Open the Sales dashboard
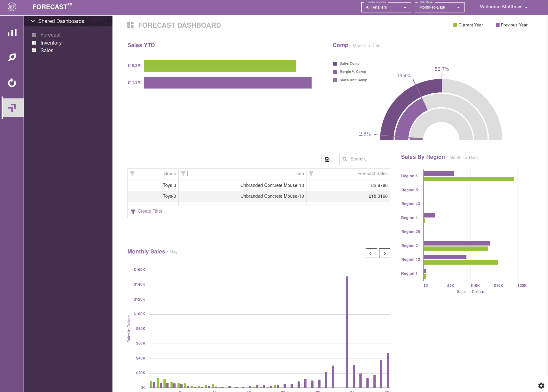 pos(47,50)
